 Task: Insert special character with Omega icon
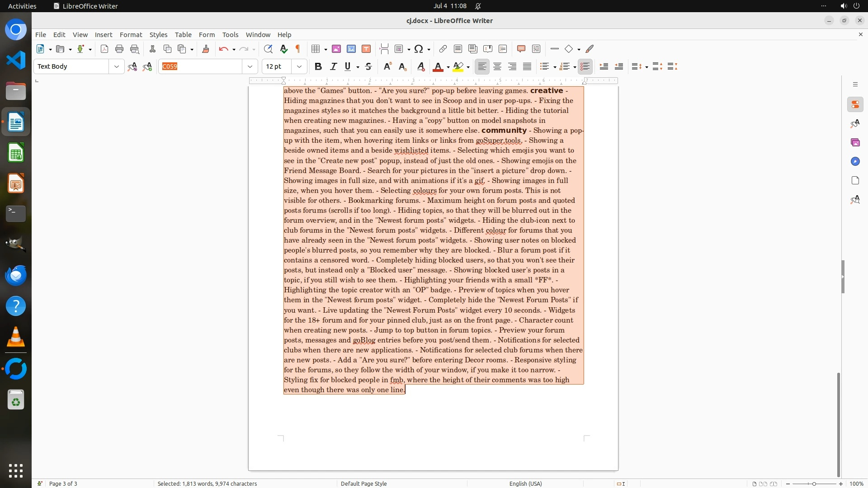(x=419, y=49)
